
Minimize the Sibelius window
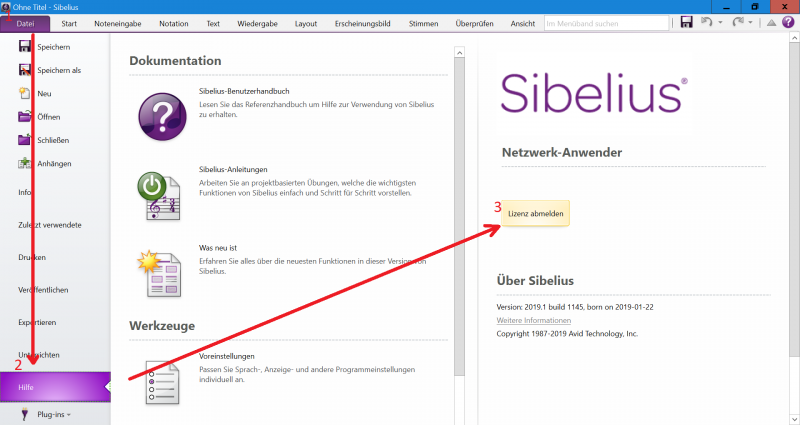pos(727,7)
